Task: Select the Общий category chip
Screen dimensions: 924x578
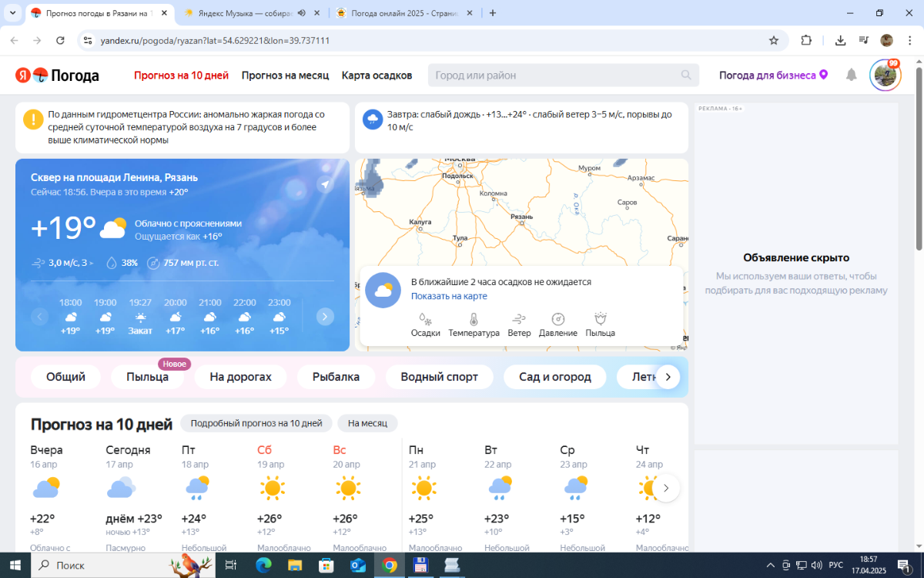Action: click(x=65, y=377)
